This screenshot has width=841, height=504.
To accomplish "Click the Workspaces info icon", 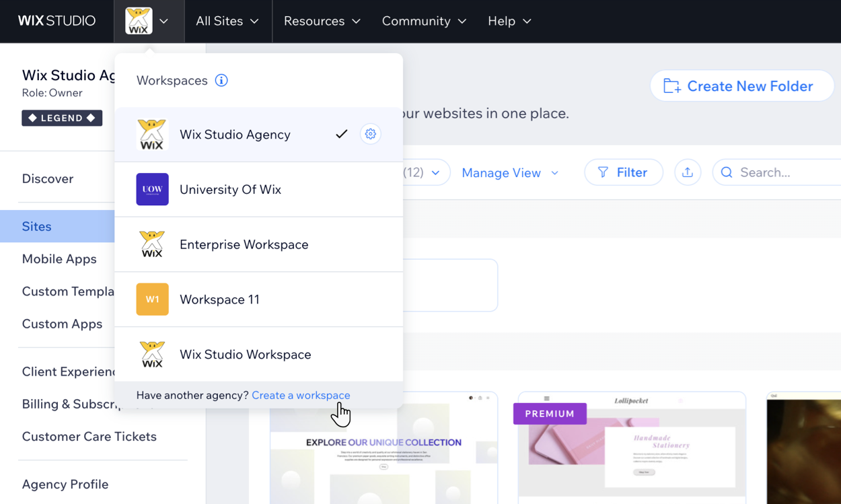I will click(x=221, y=80).
